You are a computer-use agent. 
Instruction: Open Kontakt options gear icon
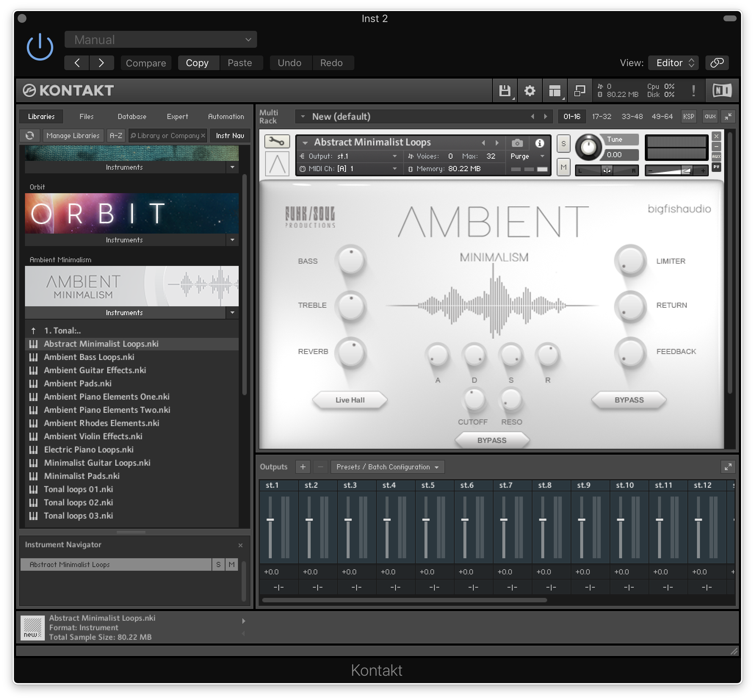(530, 91)
